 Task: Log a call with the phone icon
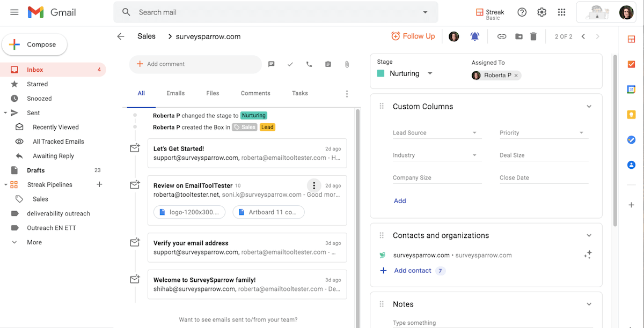point(309,64)
